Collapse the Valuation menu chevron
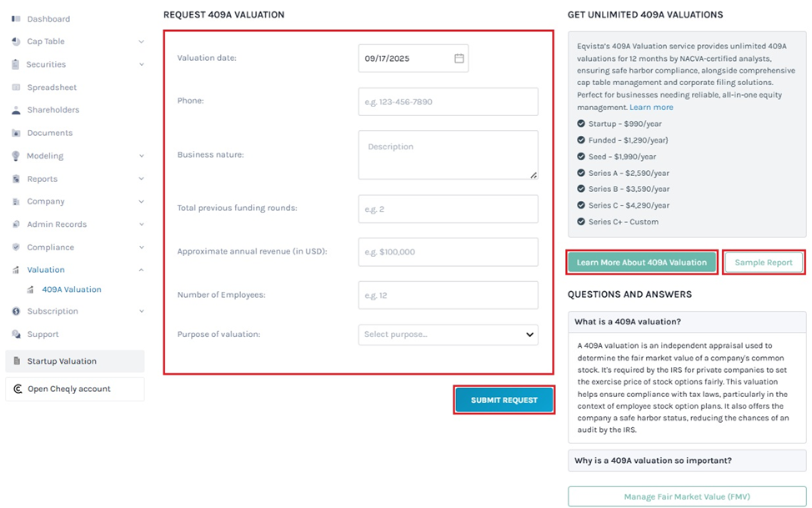This screenshot has width=812, height=508. click(x=141, y=270)
